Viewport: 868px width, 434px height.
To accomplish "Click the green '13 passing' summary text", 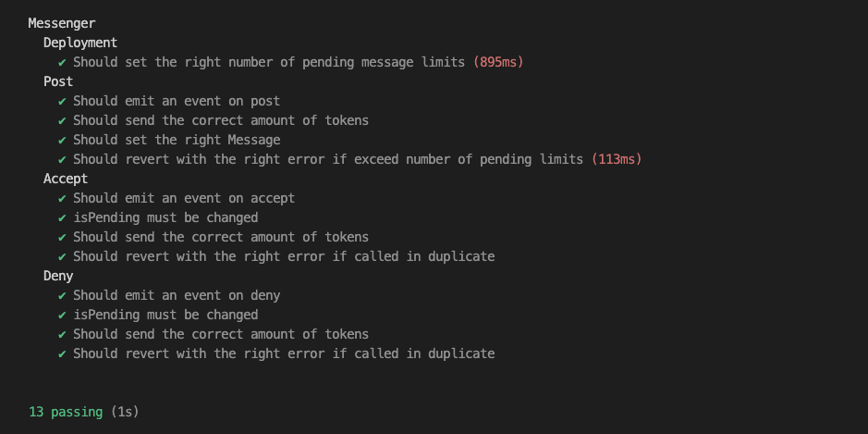I will [x=66, y=413].
